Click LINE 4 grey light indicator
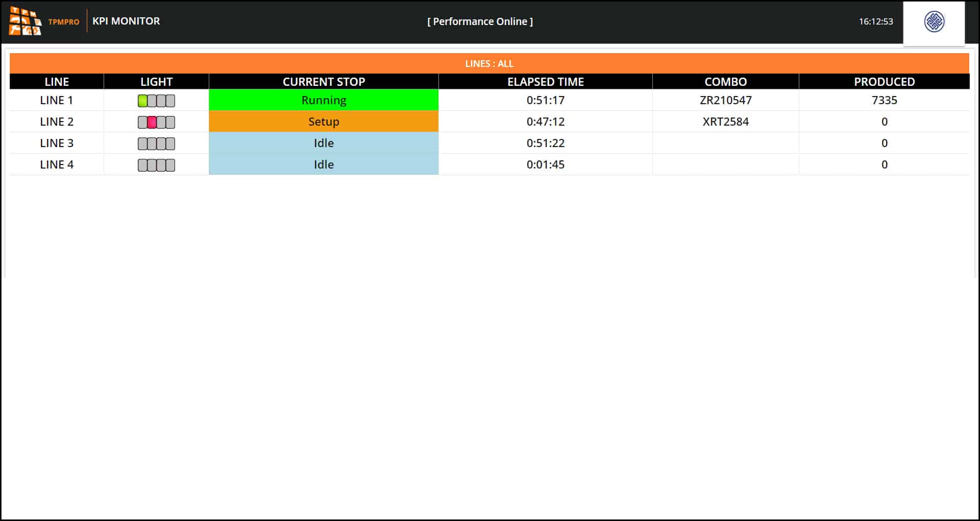 pos(156,165)
